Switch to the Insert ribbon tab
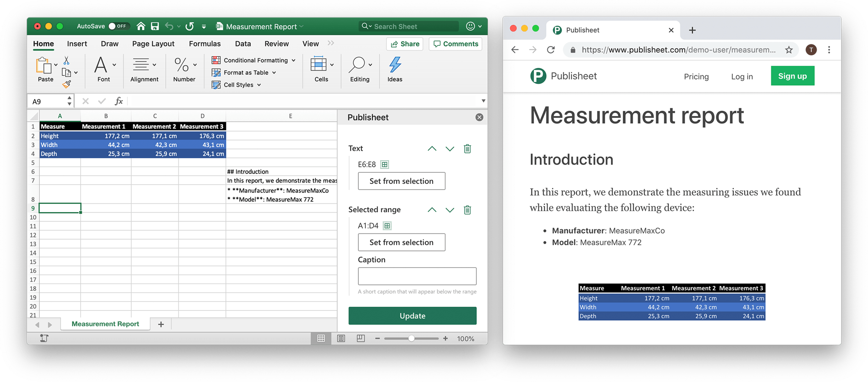 pos(77,44)
